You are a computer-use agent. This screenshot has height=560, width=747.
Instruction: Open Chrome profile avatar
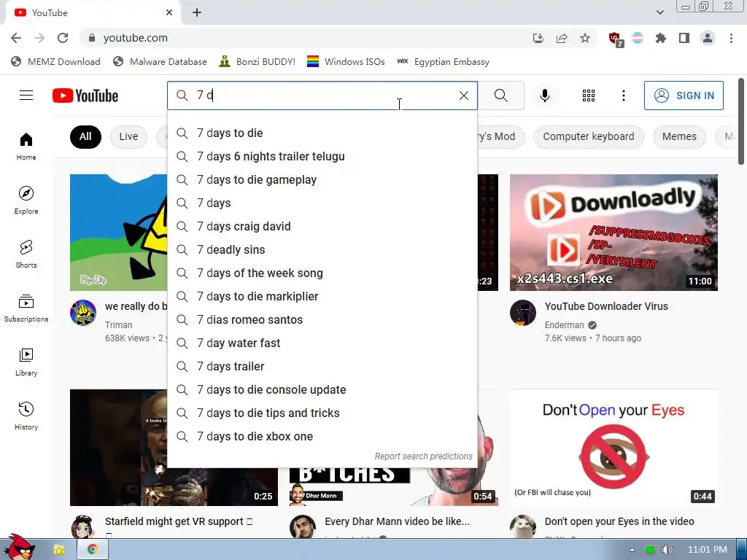(708, 38)
